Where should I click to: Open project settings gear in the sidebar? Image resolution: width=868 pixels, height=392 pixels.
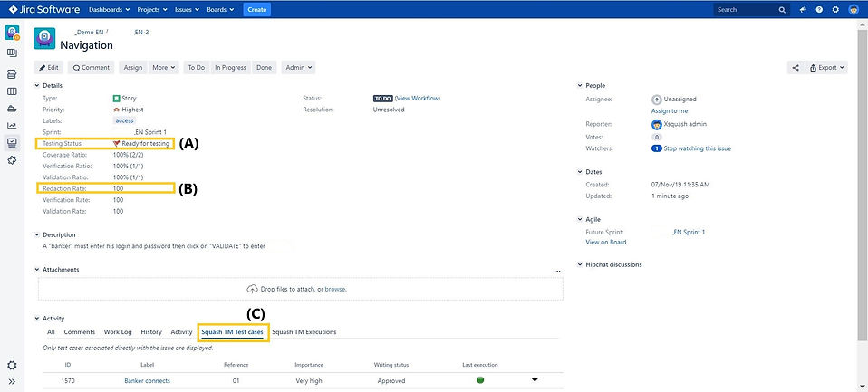(x=12, y=366)
